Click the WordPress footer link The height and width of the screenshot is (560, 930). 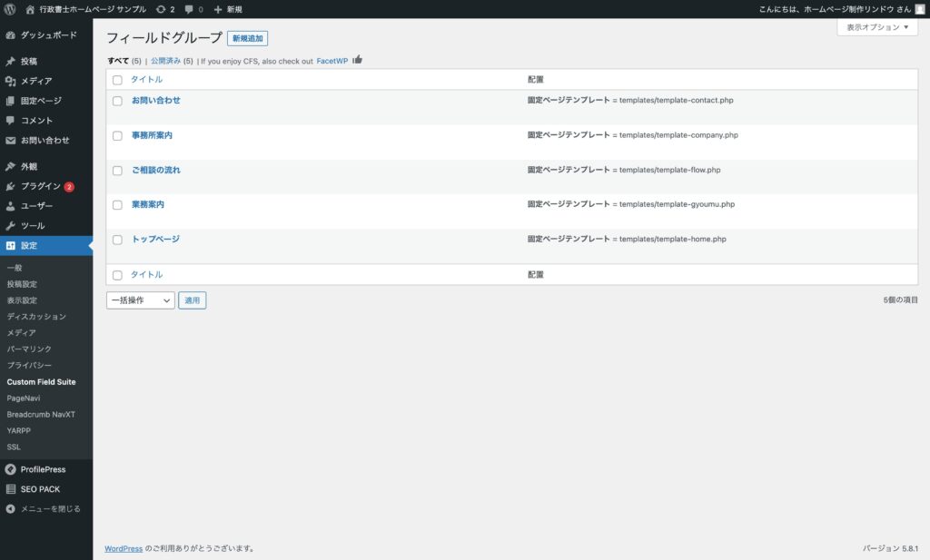coord(124,549)
